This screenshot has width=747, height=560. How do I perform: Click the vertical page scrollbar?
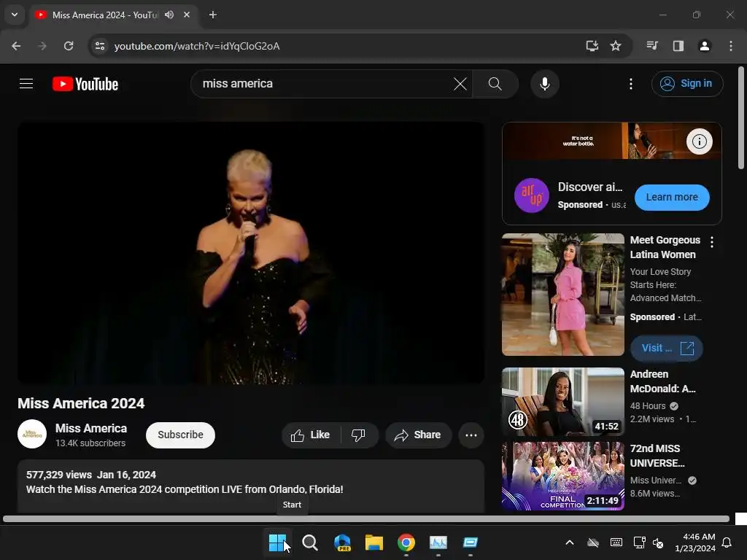pos(741,118)
